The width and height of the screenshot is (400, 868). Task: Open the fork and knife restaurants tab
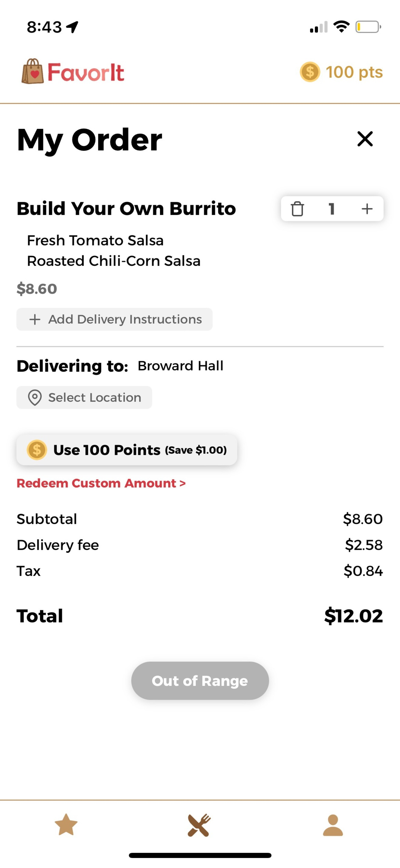pyautogui.click(x=199, y=825)
